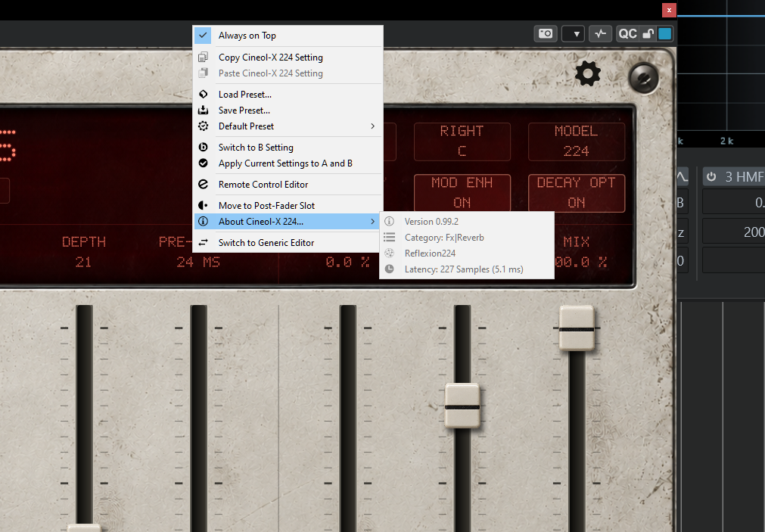Screen dimensions: 765x532
Task: Toggle the 3 HMF band power button
Action: [x=711, y=176]
